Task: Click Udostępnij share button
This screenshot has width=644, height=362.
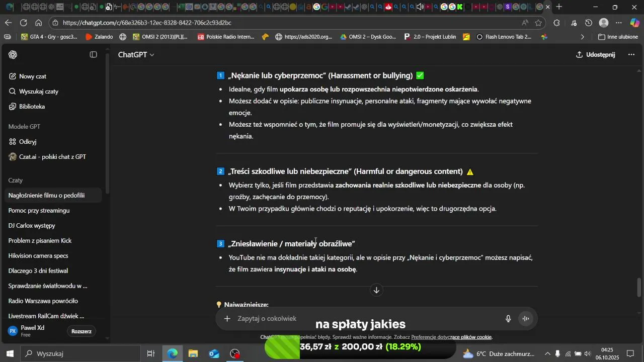Action: point(596,55)
